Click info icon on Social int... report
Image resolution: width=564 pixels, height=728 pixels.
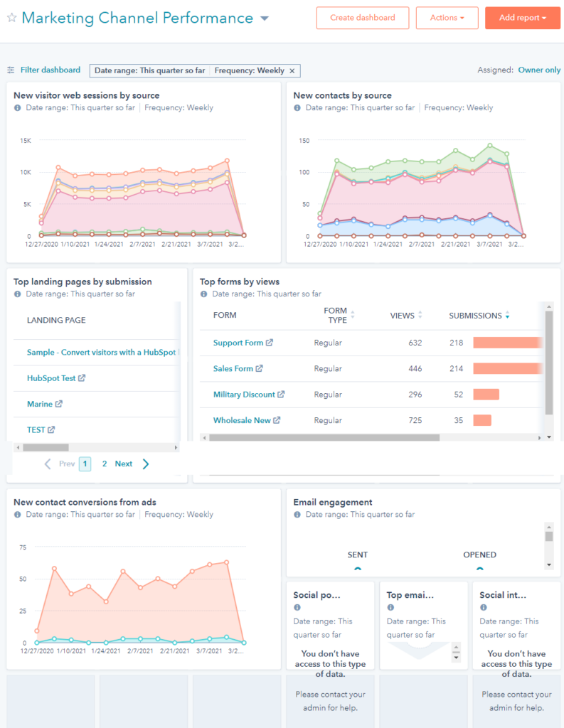484,607
